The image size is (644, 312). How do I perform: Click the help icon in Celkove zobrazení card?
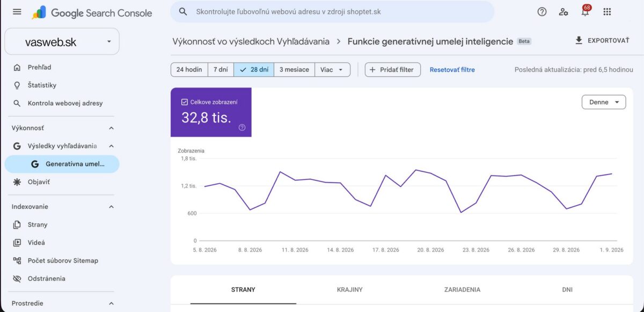(x=242, y=127)
